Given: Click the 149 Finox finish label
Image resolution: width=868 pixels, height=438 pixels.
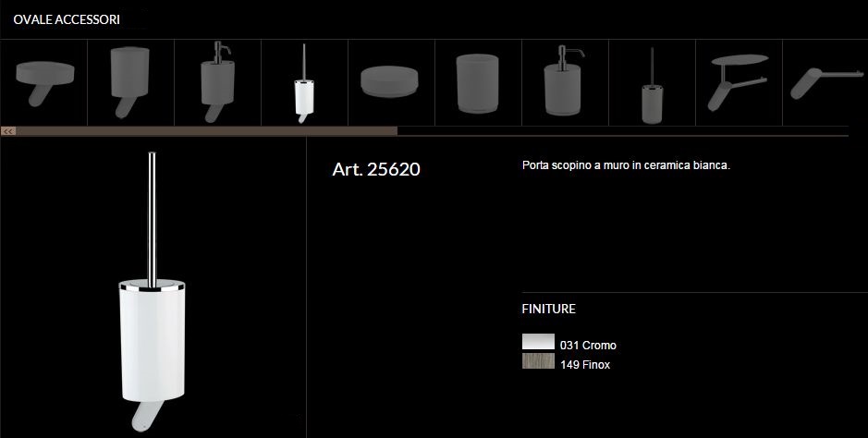Looking at the screenshot, I should (585, 365).
